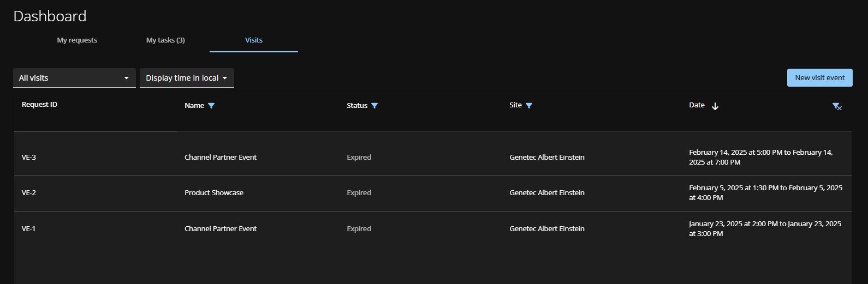Open visit request VE-1
Screen dimensions: 868x284
click(x=28, y=229)
